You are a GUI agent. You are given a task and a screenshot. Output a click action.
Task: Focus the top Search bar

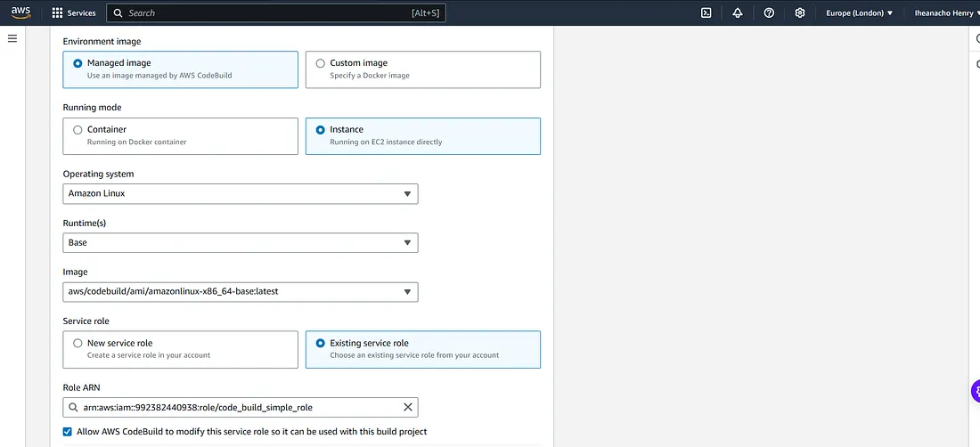pyautogui.click(x=276, y=12)
